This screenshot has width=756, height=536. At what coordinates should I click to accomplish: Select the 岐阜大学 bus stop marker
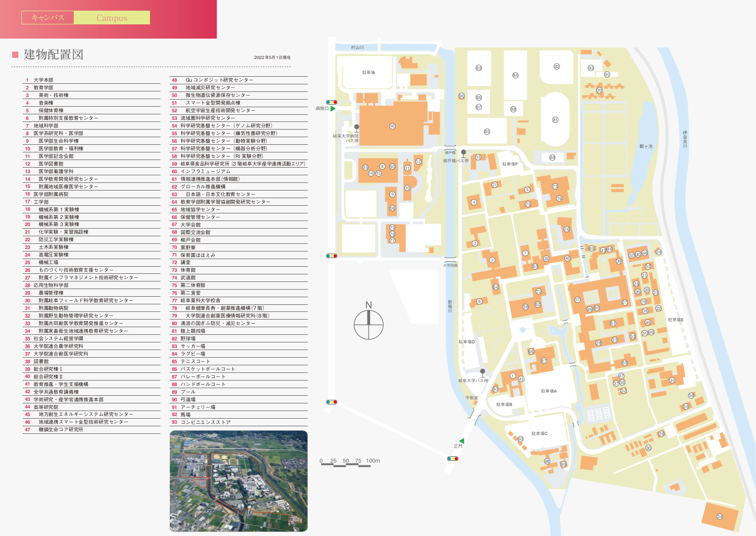482,372
